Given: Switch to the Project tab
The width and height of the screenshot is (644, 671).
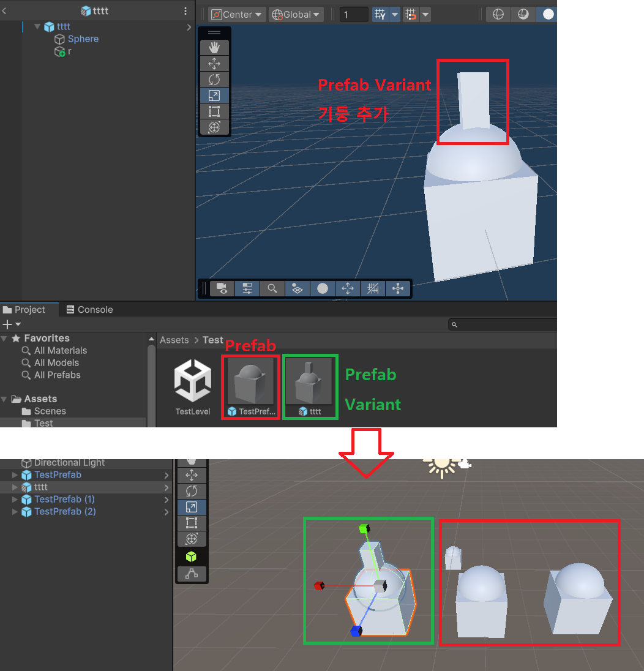Looking at the screenshot, I should point(24,310).
